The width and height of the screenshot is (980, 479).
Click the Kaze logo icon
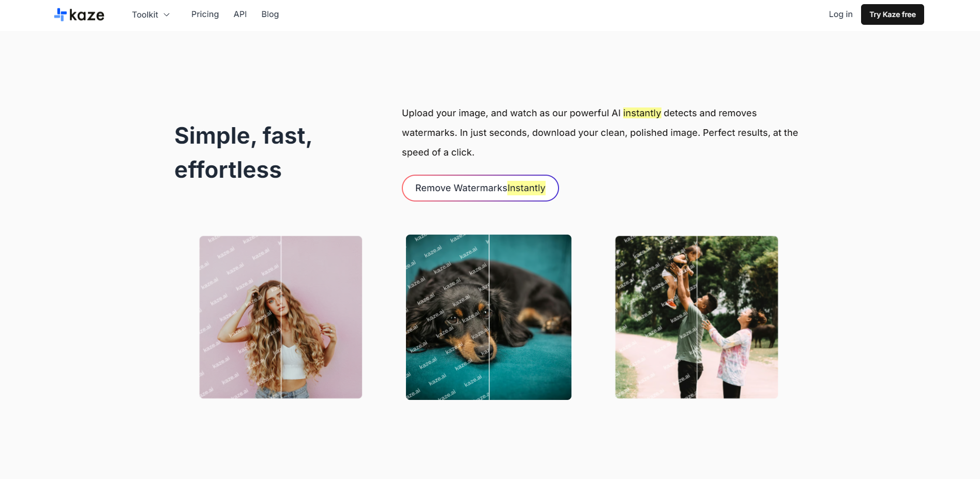click(x=61, y=14)
